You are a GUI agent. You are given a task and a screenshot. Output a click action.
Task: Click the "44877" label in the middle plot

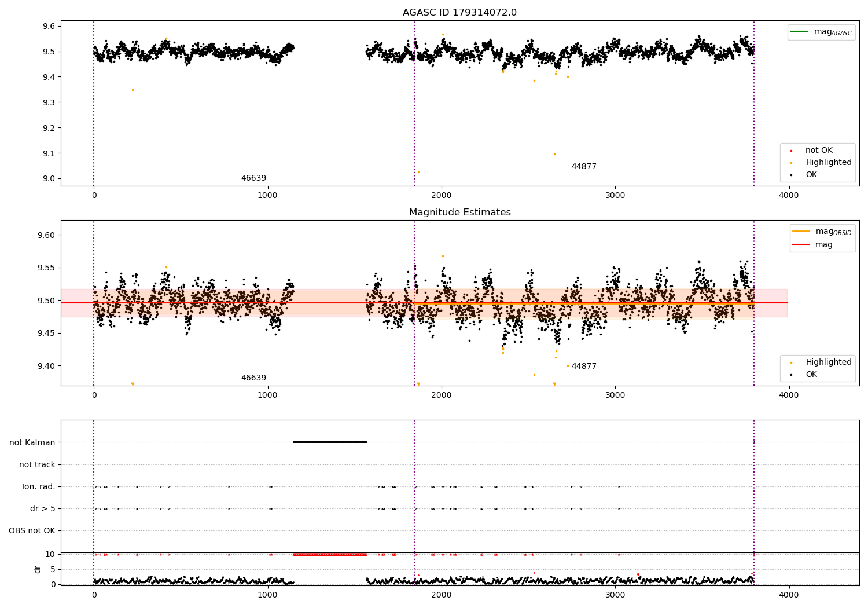point(584,367)
